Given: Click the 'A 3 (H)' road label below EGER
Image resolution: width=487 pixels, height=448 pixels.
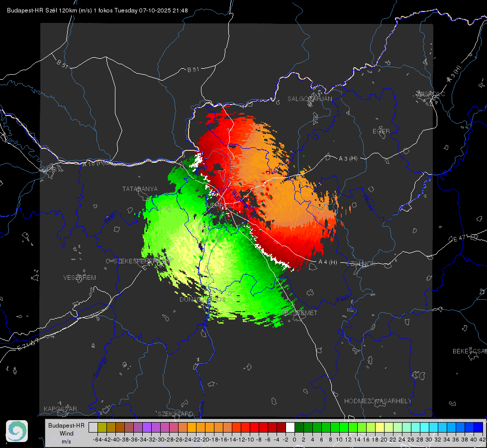Looking at the screenshot, I should point(348,159).
